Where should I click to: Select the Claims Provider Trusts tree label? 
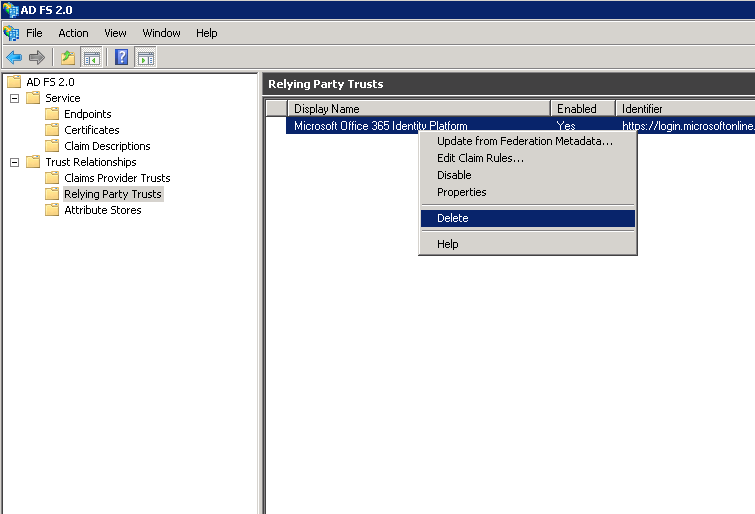click(x=117, y=178)
